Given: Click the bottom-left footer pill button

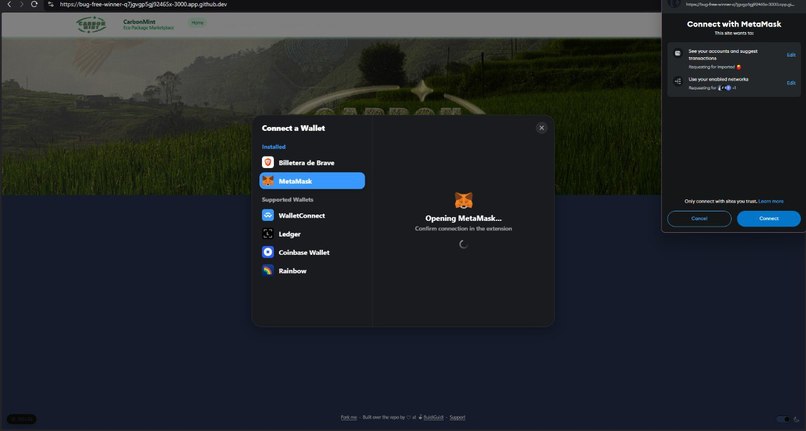Looking at the screenshot, I should tap(22, 419).
